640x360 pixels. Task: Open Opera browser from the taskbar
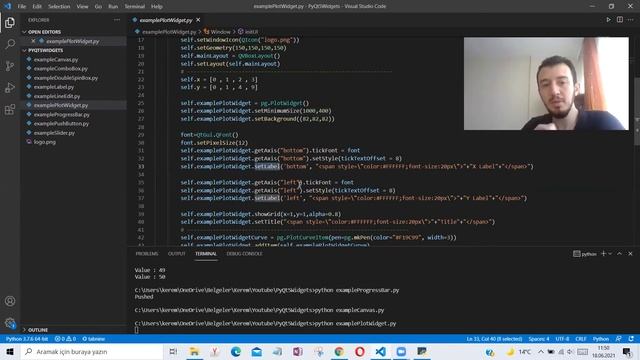[360, 351]
